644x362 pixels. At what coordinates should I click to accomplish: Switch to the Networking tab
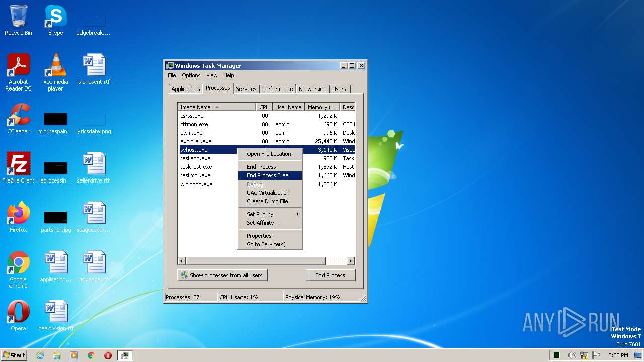point(312,89)
